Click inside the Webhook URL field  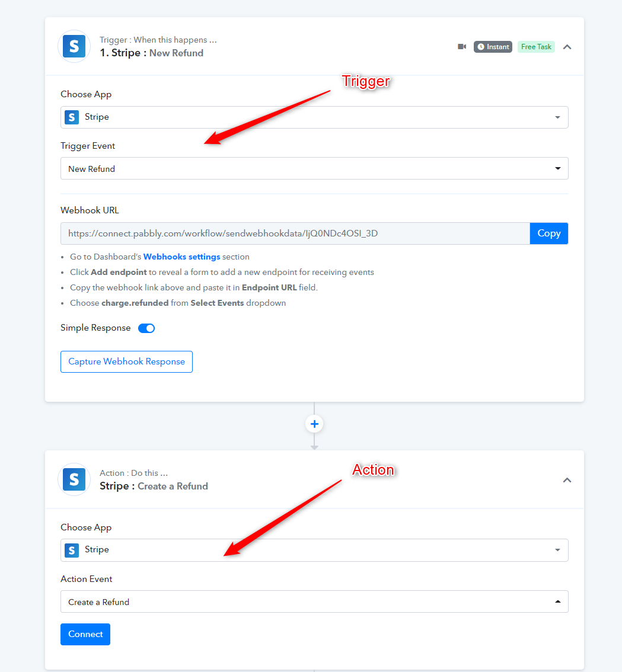point(295,233)
